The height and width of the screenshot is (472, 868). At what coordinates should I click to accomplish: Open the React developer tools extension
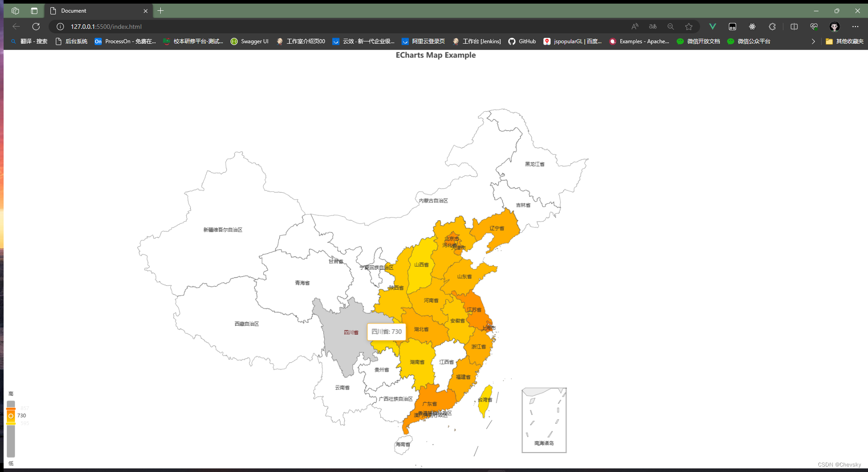752,27
